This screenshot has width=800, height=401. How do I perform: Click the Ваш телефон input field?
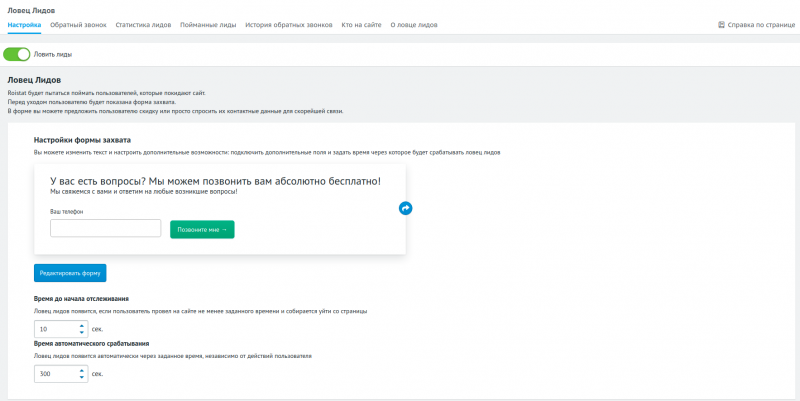(x=105, y=229)
